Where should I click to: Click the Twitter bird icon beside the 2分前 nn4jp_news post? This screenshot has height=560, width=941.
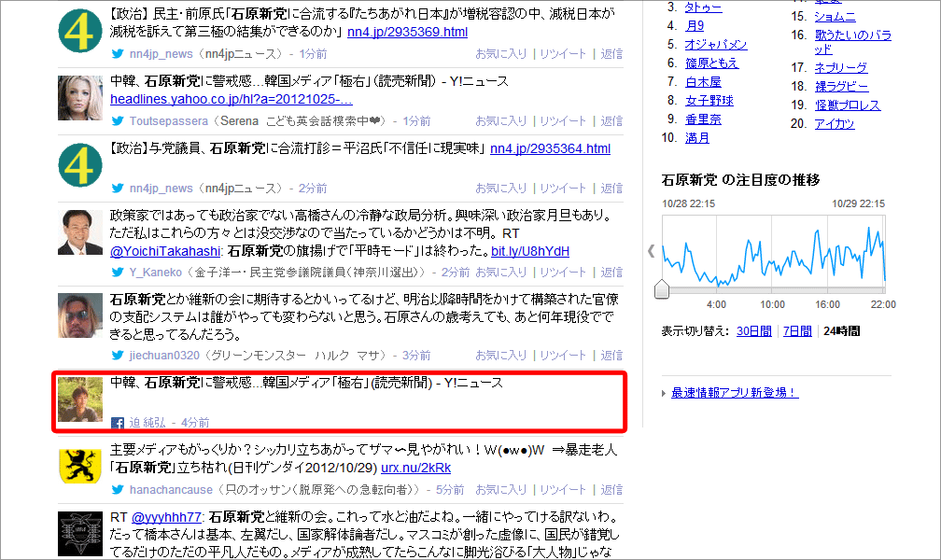118,188
